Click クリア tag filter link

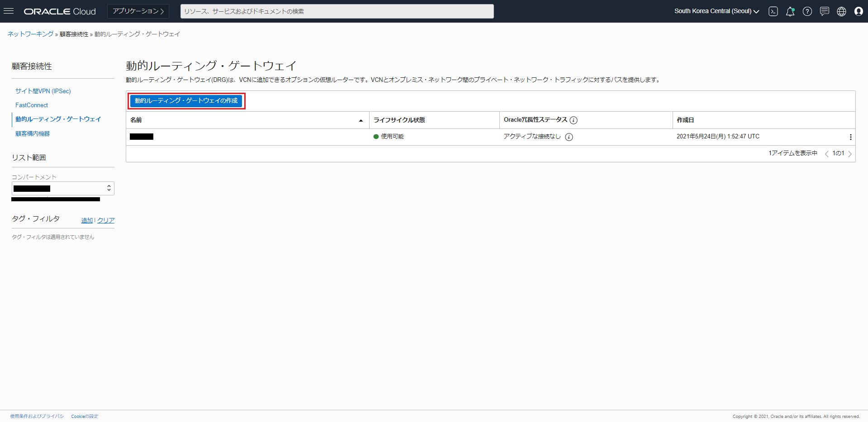(x=106, y=220)
